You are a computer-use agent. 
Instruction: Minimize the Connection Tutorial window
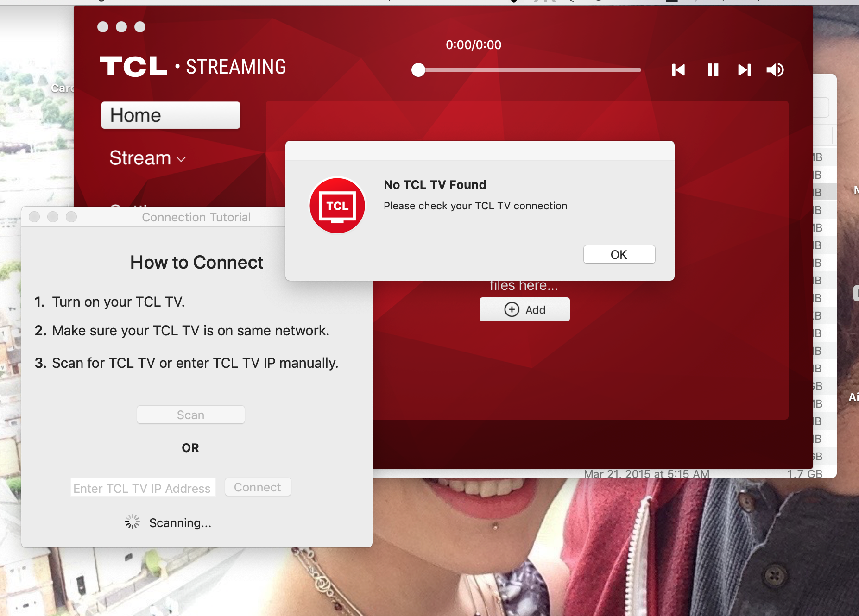(53, 217)
